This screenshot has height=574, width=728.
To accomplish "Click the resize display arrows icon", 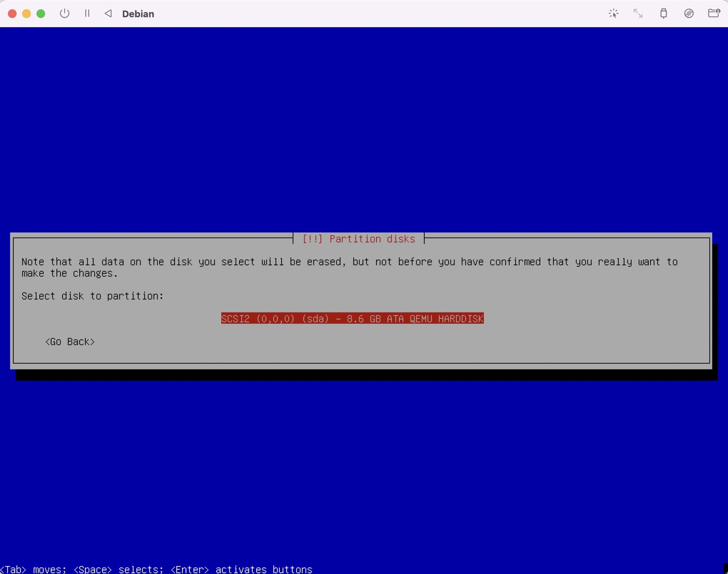I will click(638, 14).
